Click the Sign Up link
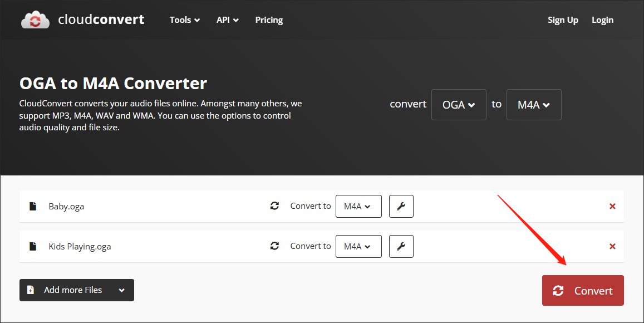 563,19
